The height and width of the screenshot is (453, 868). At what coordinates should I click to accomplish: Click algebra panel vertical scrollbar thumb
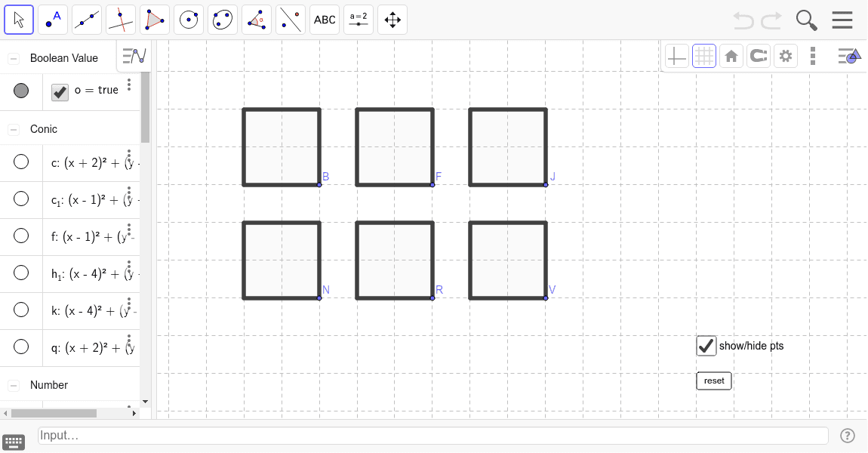pos(145,107)
